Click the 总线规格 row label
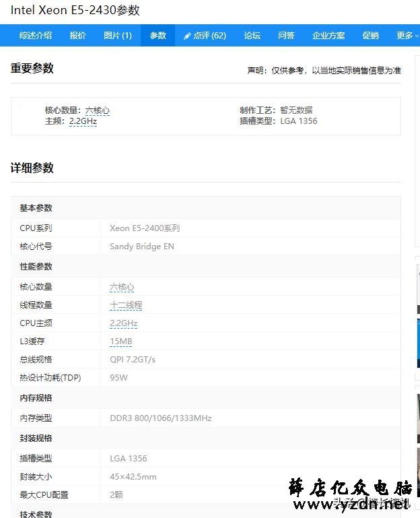The height and width of the screenshot is (518, 420). coord(36,360)
